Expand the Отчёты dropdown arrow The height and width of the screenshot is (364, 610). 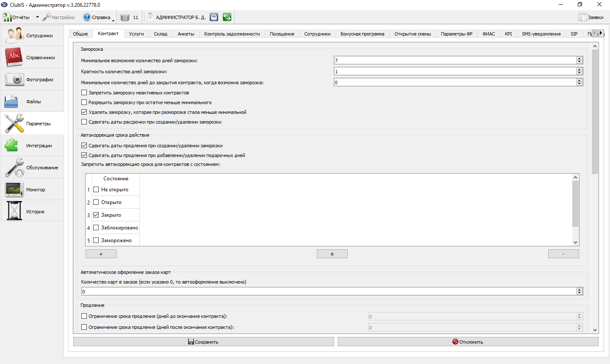coord(37,17)
